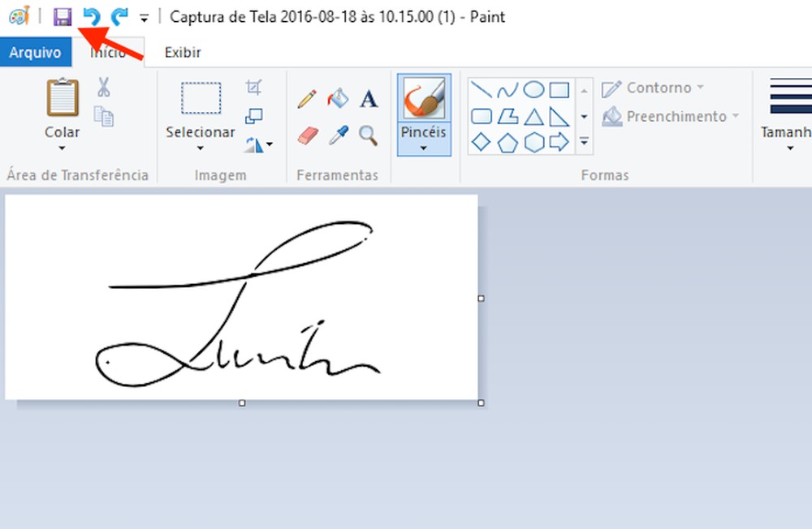Open the Arquivo menu
This screenshot has height=529, width=812.
coord(35,52)
